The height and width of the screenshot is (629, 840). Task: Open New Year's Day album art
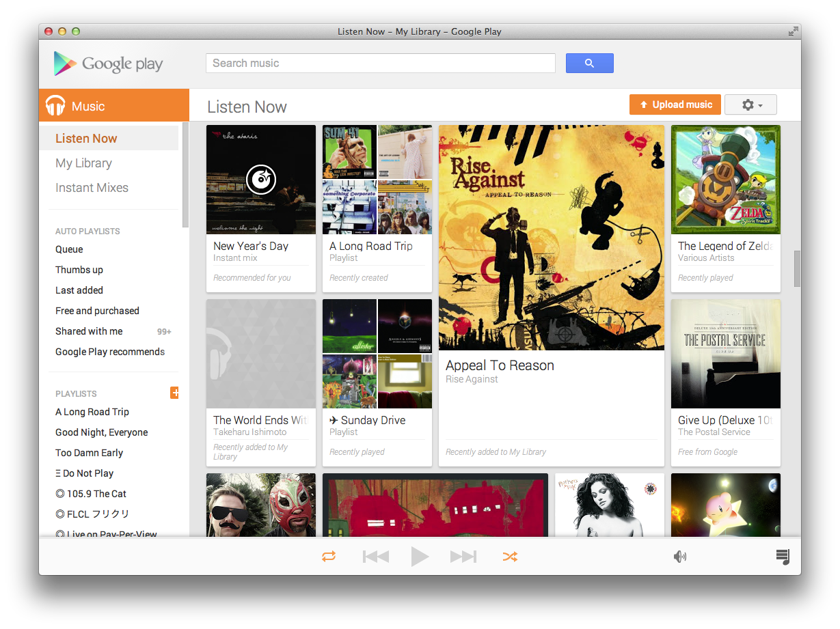click(x=261, y=180)
